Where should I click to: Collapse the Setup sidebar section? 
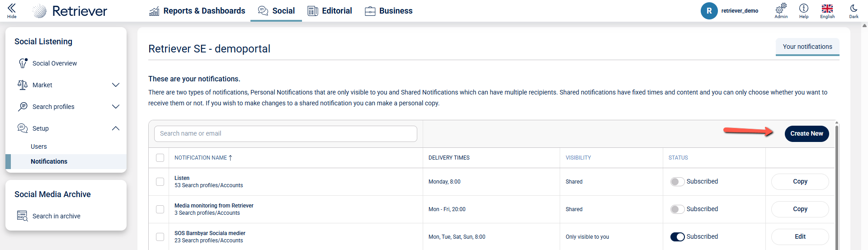(116, 128)
